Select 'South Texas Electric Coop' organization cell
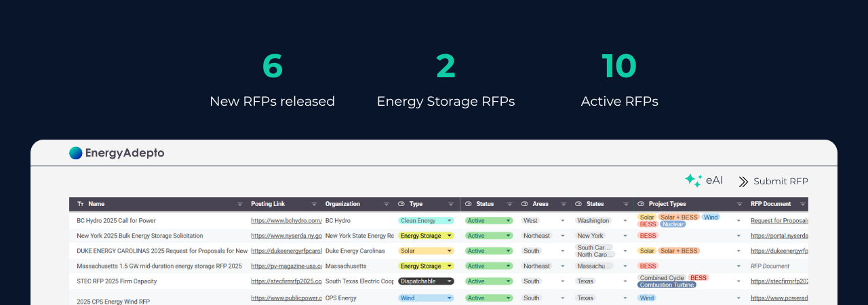 pyautogui.click(x=359, y=281)
